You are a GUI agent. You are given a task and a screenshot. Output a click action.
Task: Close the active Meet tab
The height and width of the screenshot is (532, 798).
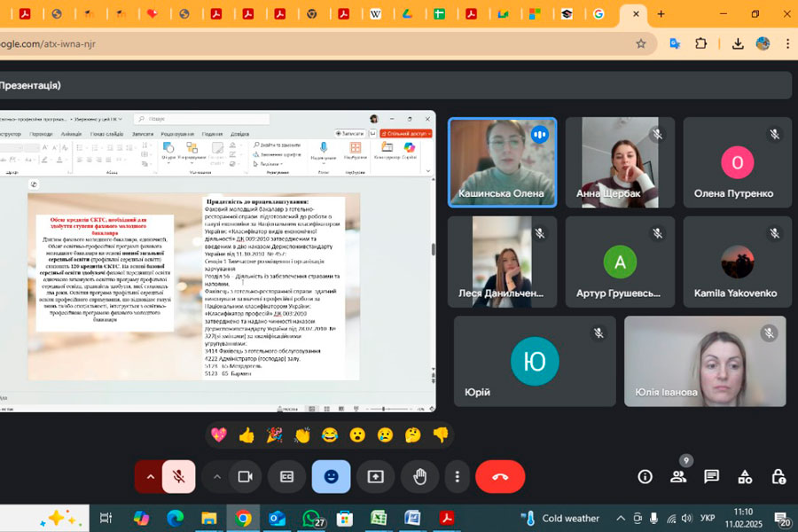pyautogui.click(x=636, y=14)
